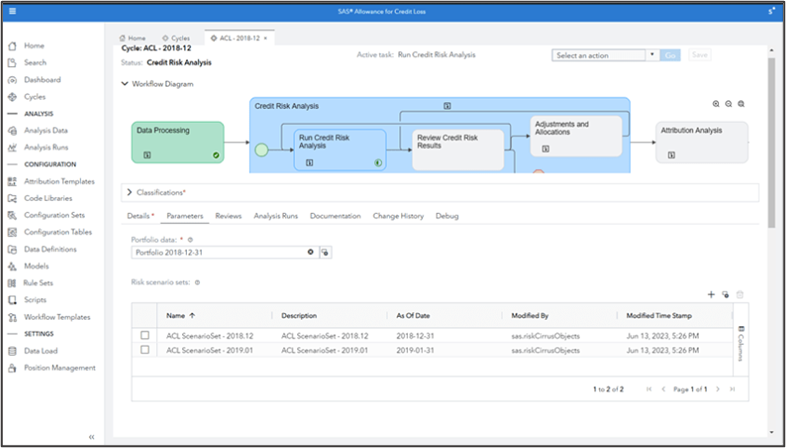This screenshot has width=786, height=448.
Task: Click the link-object icon above scenario table
Action: 725,295
